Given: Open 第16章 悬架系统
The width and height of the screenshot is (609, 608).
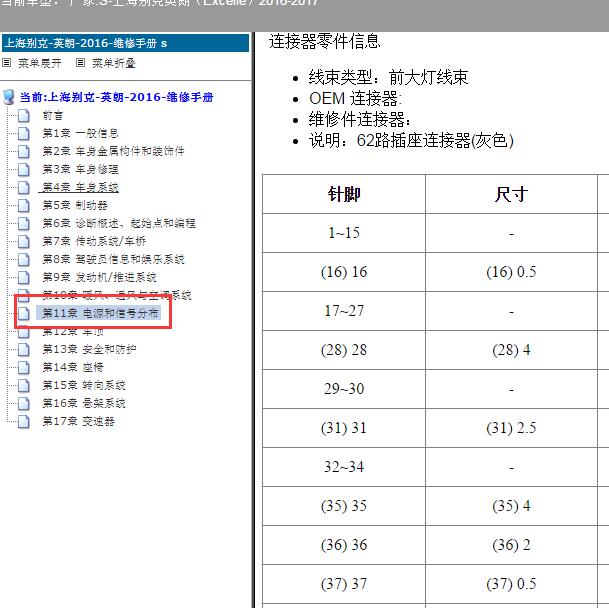Looking at the screenshot, I should point(84,403).
